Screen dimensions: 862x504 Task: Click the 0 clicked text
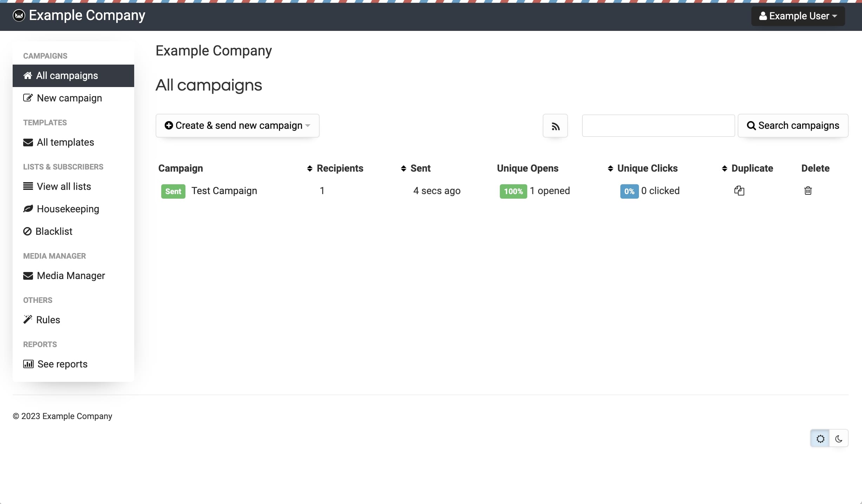click(660, 191)
